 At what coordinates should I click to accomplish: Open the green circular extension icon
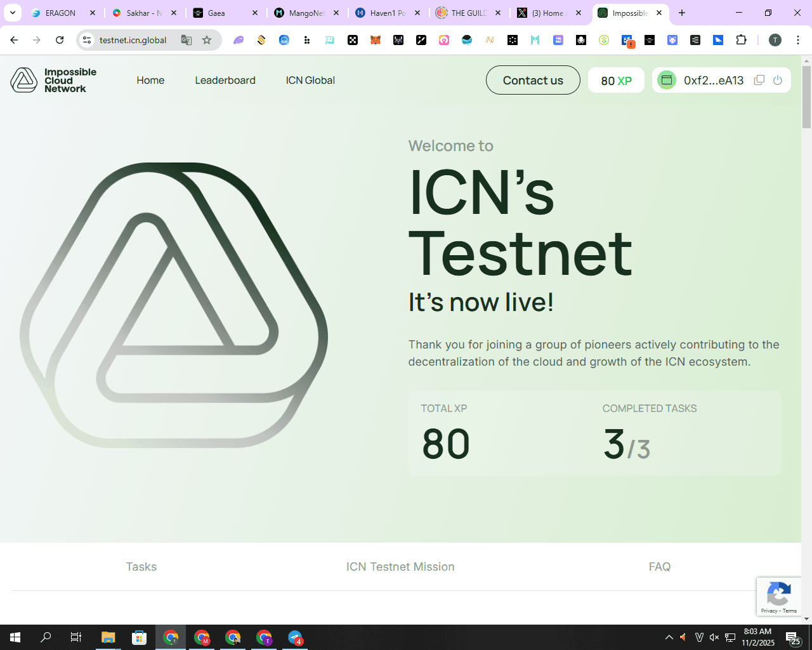pos(604,40)
